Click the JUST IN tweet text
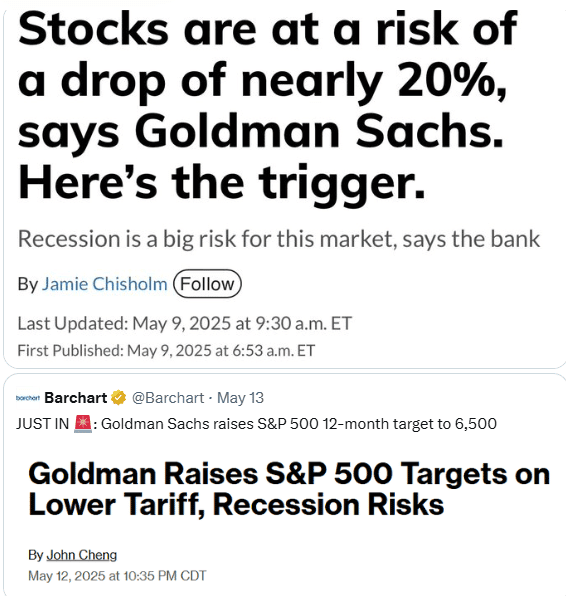 tap(256, 424)
